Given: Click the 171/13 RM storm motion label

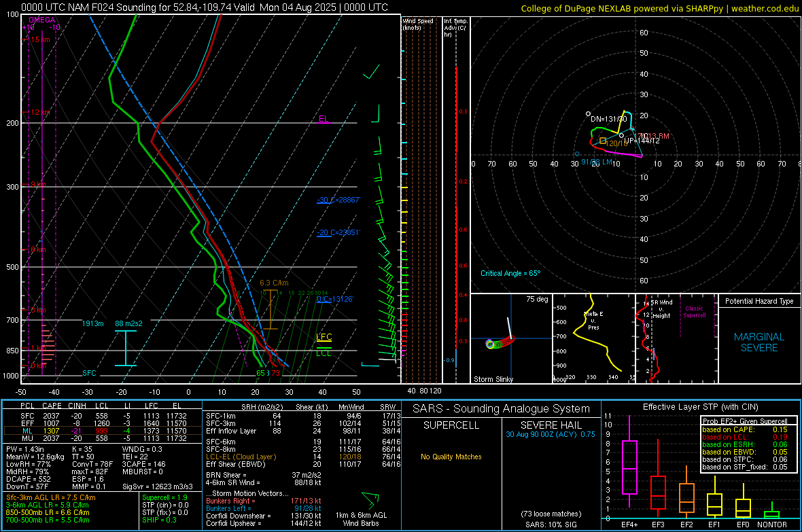Looking at the screenshot, I should click(x=652, y=136).
